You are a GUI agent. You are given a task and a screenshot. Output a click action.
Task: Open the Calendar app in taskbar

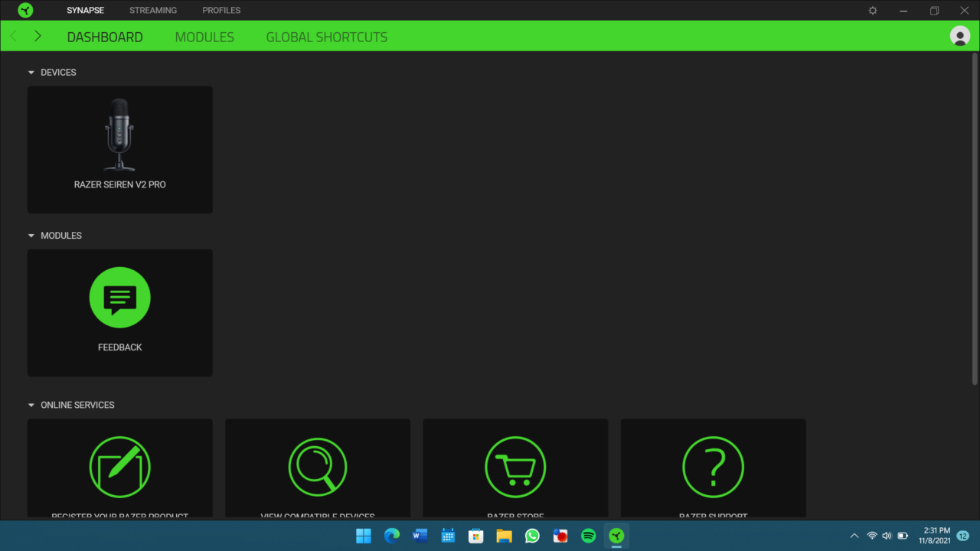click(x=448, y=536)
